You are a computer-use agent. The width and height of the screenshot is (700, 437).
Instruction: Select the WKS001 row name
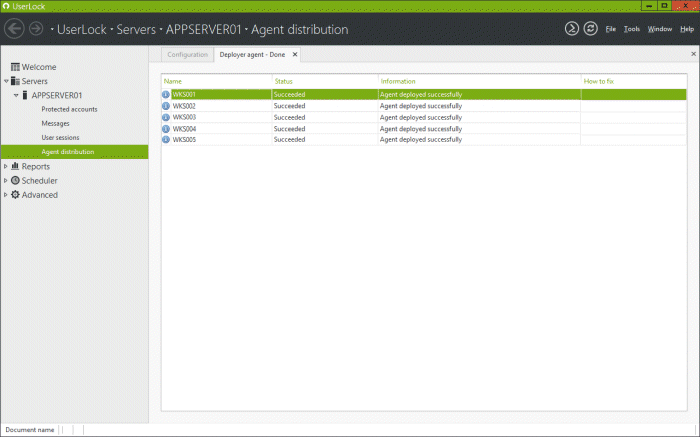click(x=184, y=95)
